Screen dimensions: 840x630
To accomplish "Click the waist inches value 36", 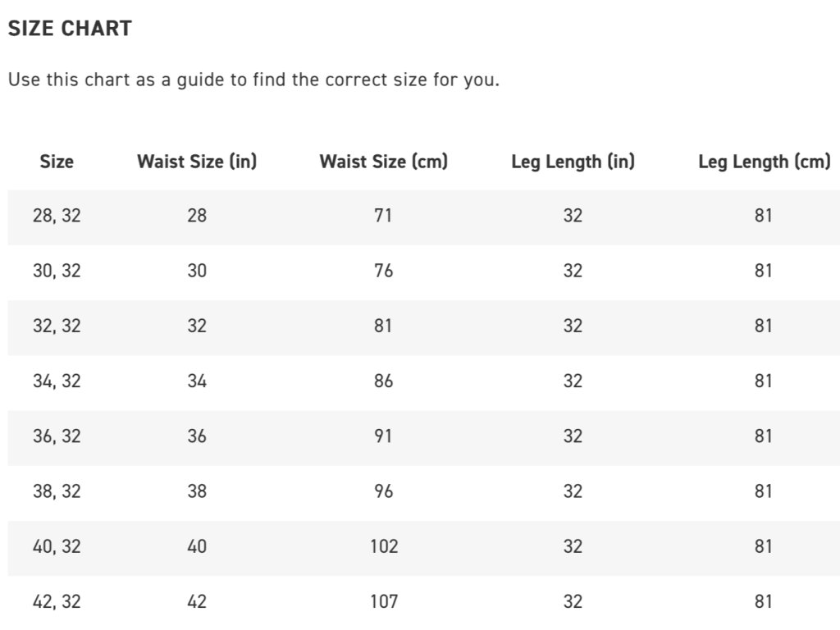I will coord(197,436).
